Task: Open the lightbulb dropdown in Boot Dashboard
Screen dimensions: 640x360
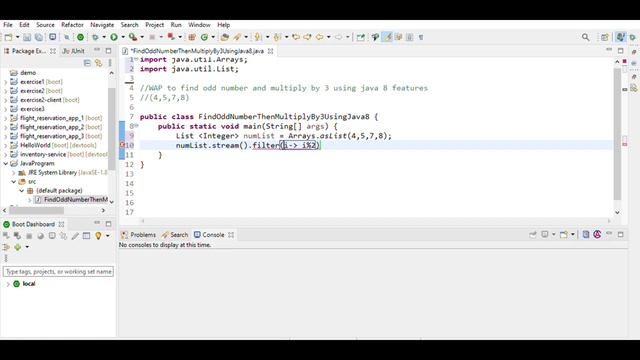Action: coord(107,236)
